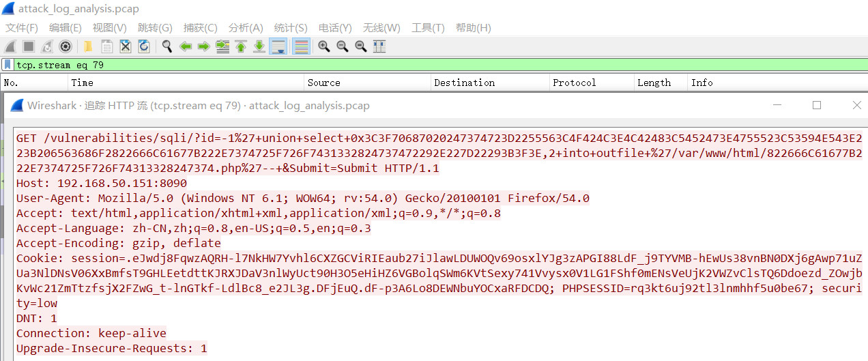Screen dimensions: 868x361
Task: Open capture options gear icon
Action: (x=66, y=46)
